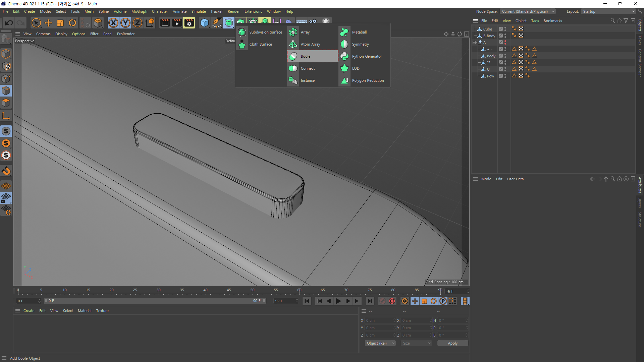
Task: Select the Symmetry object icon
Action: [x=344, y=44]
